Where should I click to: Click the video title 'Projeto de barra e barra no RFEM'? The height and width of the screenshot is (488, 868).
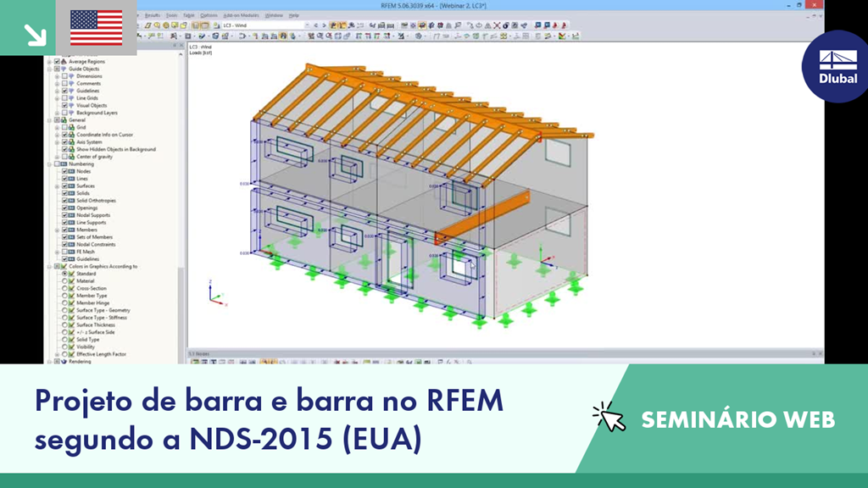[x=269, y=401]
